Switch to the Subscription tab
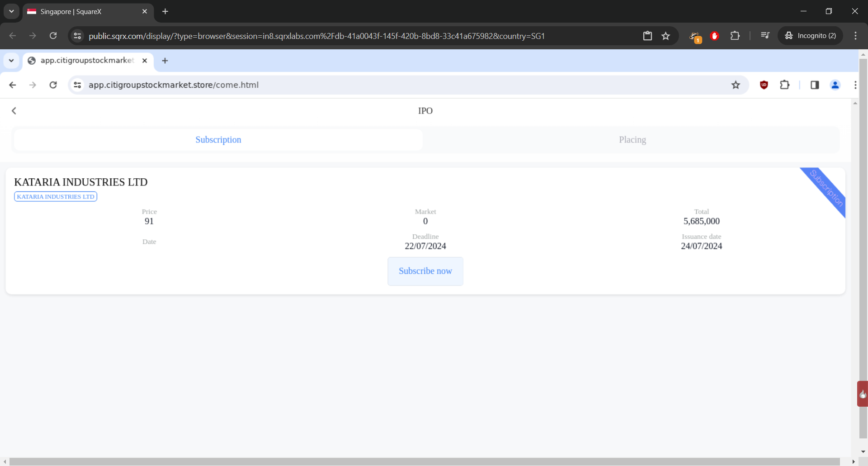The image size is (868, 466). tap(218, 140)
